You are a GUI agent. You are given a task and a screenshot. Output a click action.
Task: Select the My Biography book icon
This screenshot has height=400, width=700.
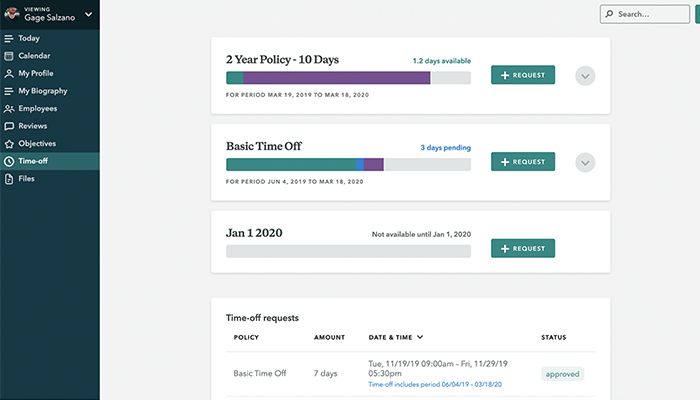[x=9, y=91]
